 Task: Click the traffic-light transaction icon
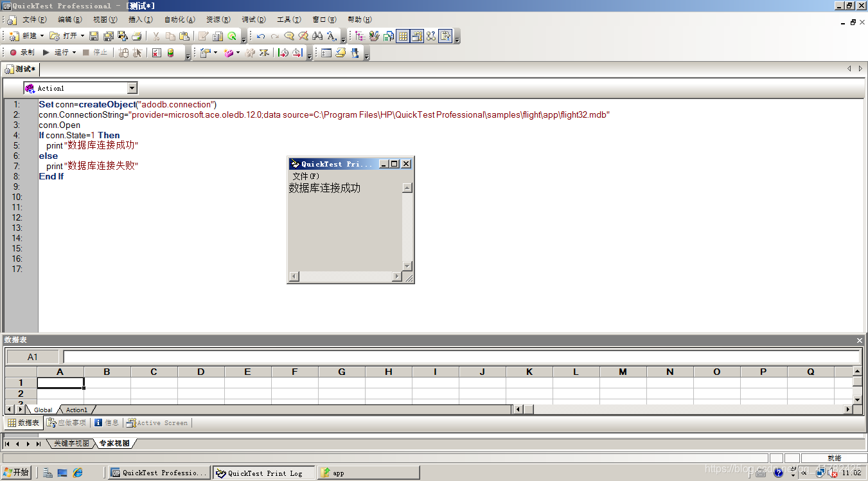pyautogui.click(x=171, y=53)
